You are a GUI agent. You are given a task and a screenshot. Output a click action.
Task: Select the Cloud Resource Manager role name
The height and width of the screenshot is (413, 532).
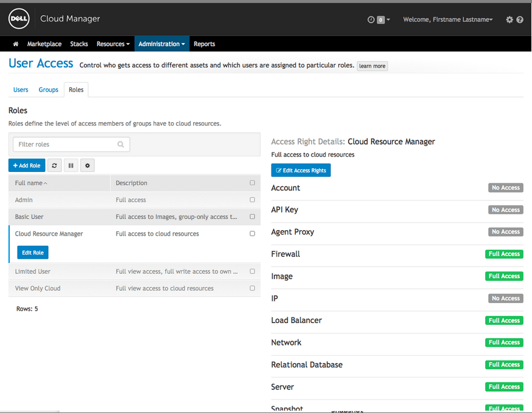click(x=49, y=233)
